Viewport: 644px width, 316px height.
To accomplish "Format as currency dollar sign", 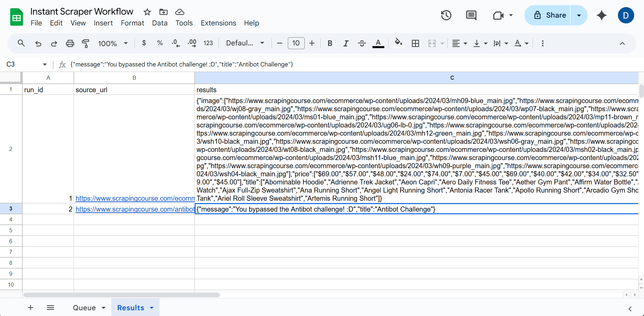I will coord(144,43).
